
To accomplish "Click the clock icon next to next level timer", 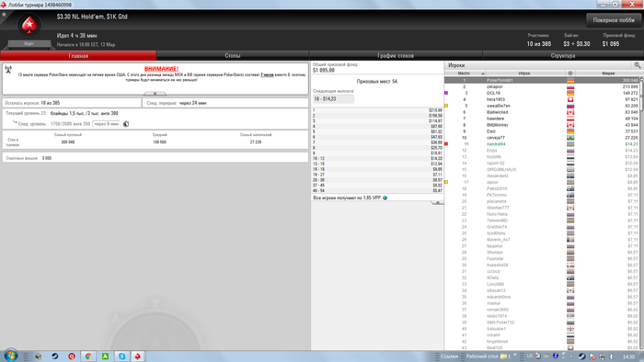I will tap(126, 124).
